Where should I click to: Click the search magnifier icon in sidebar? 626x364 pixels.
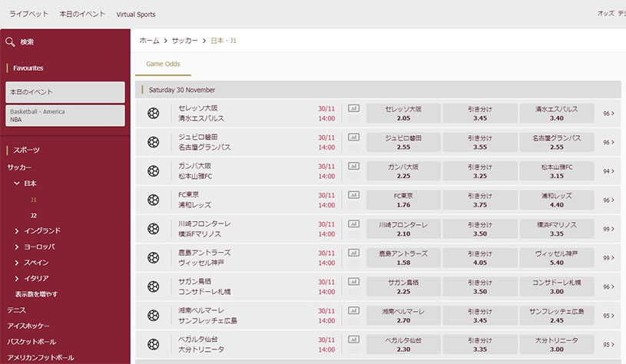[10, 41]
